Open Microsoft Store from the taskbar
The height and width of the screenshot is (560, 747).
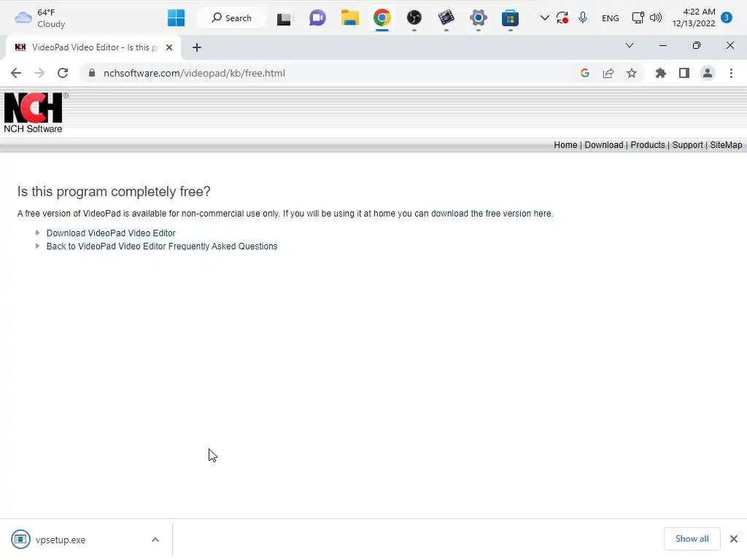pyautogui.click(x=510, y=18)
